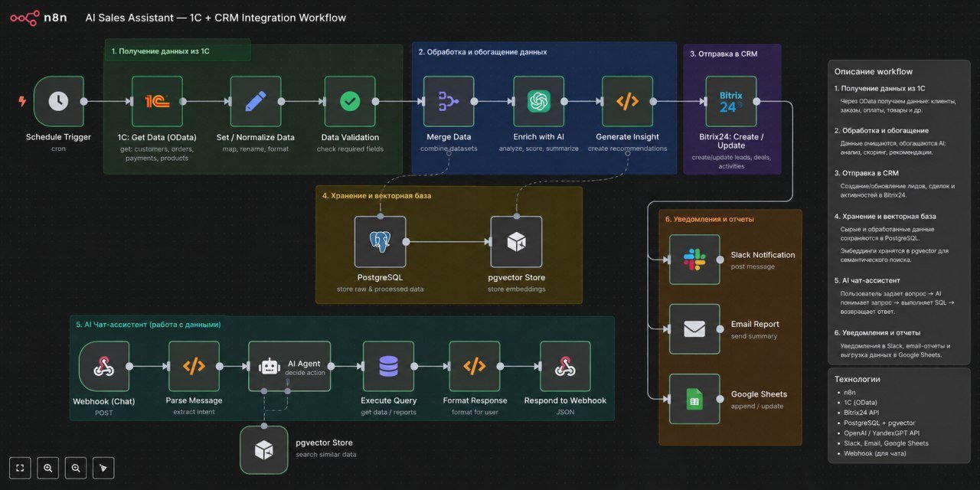Click the Webhook (для чата) list item
Viewport: 980px width, 490px height.
click(x=875, y=453)
